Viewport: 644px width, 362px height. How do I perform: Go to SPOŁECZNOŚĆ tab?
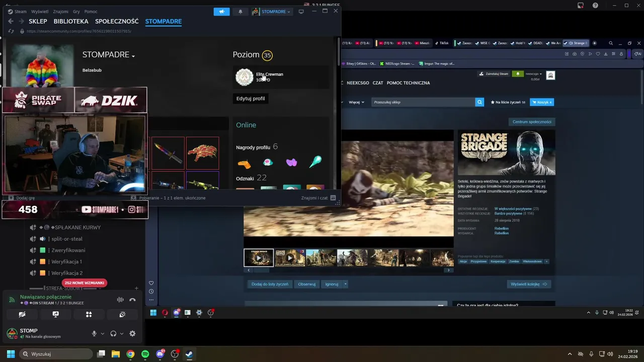tap(117, 21)
